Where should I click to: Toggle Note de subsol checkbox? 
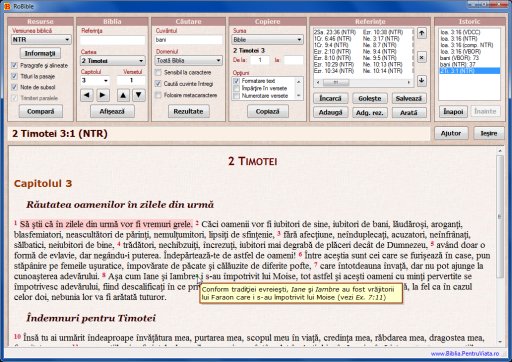coord(14,87)
